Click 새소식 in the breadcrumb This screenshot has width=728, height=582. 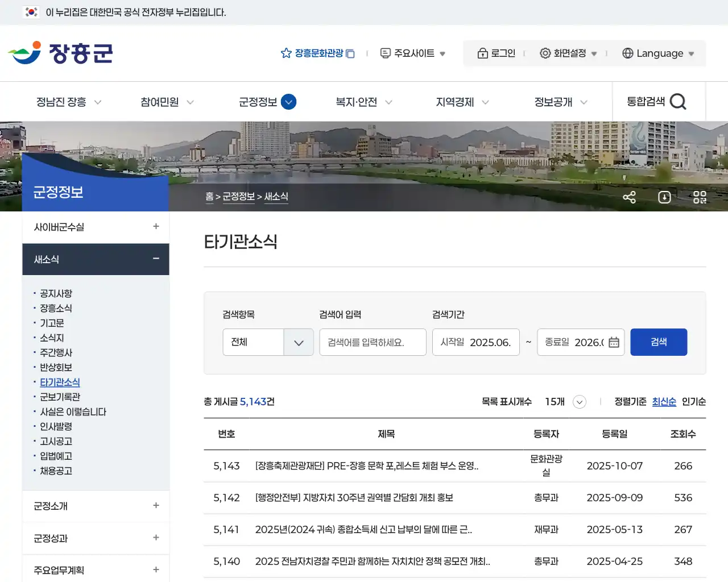click(276, 197)
